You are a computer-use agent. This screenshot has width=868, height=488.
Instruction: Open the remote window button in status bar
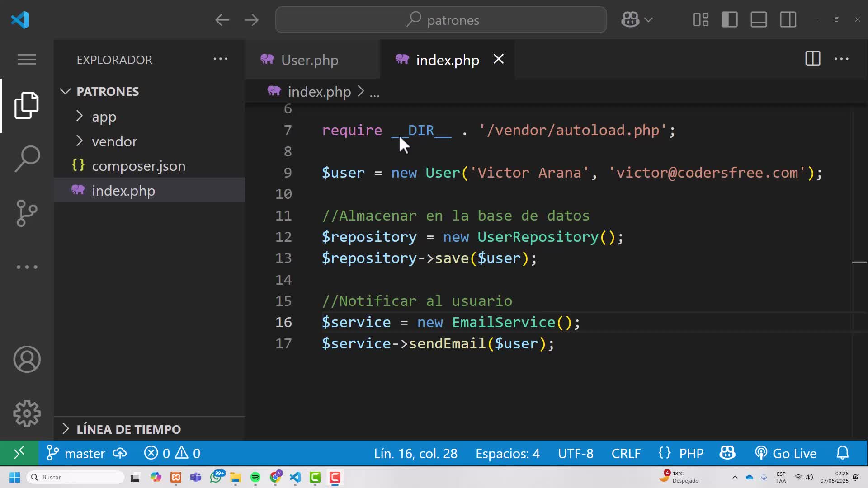[x=19, y=453]
